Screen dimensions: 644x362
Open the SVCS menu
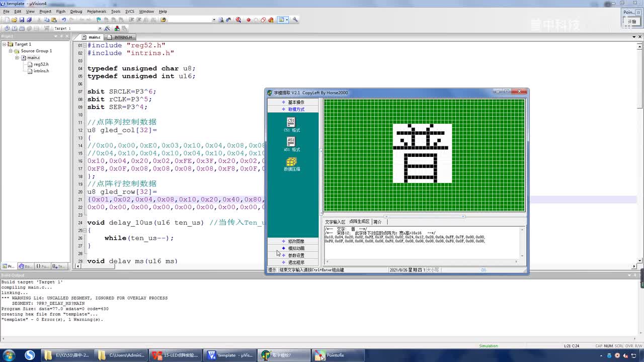(130, 11)
